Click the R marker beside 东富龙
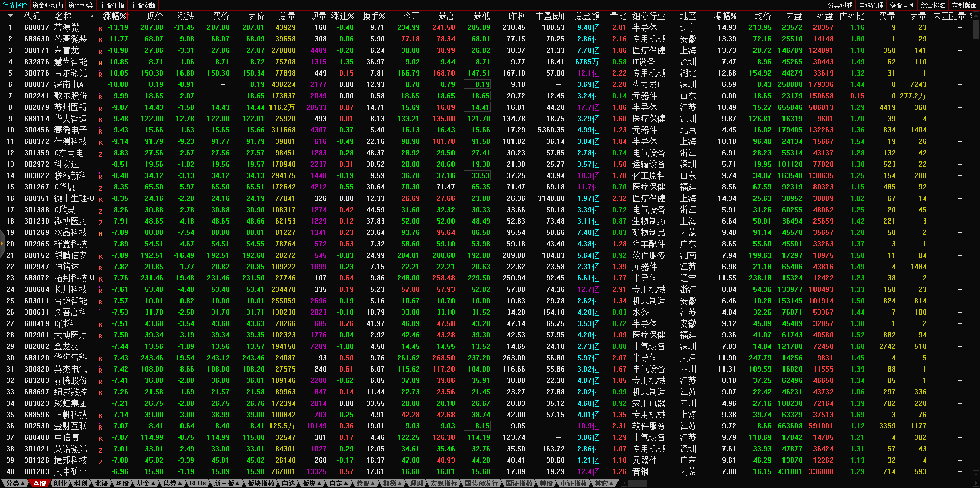980x488 pixels. pyautogui.click(x=100, y=52)
